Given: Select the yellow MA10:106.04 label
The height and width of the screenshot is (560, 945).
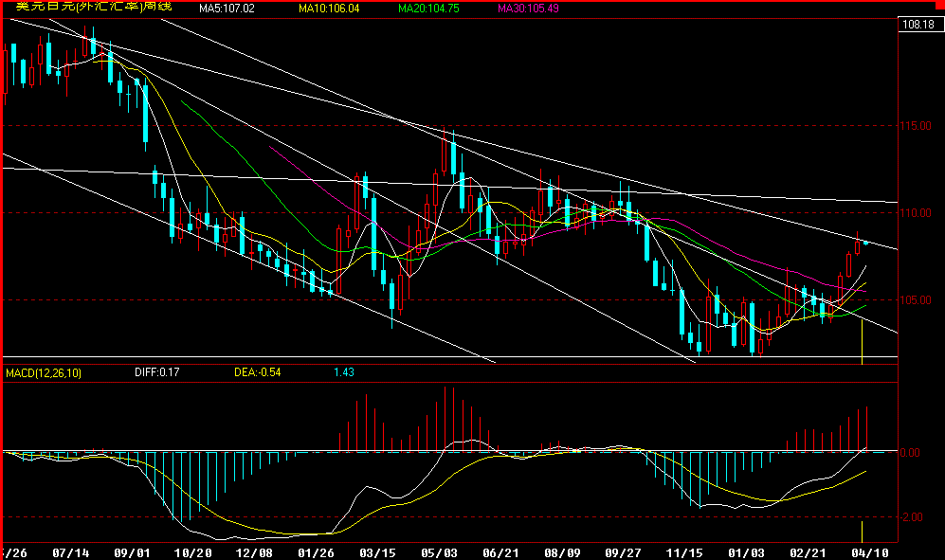Looking at the screenshot, I should click(x=329, y=9).
